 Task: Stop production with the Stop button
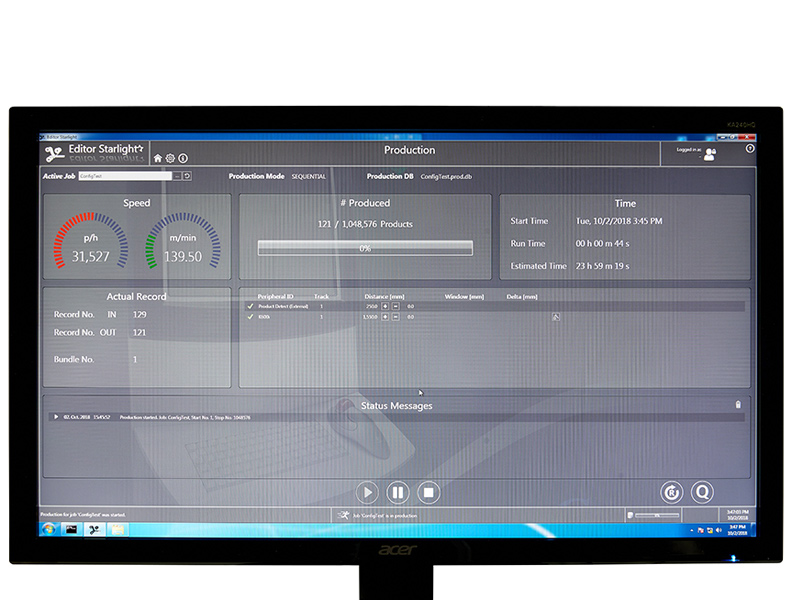(x=428, y=492)
